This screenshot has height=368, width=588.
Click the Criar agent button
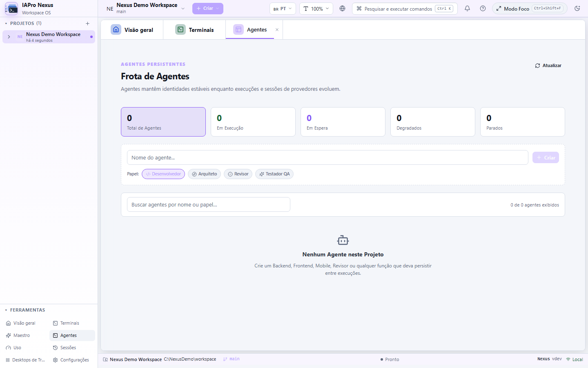(x=546, y=157)
